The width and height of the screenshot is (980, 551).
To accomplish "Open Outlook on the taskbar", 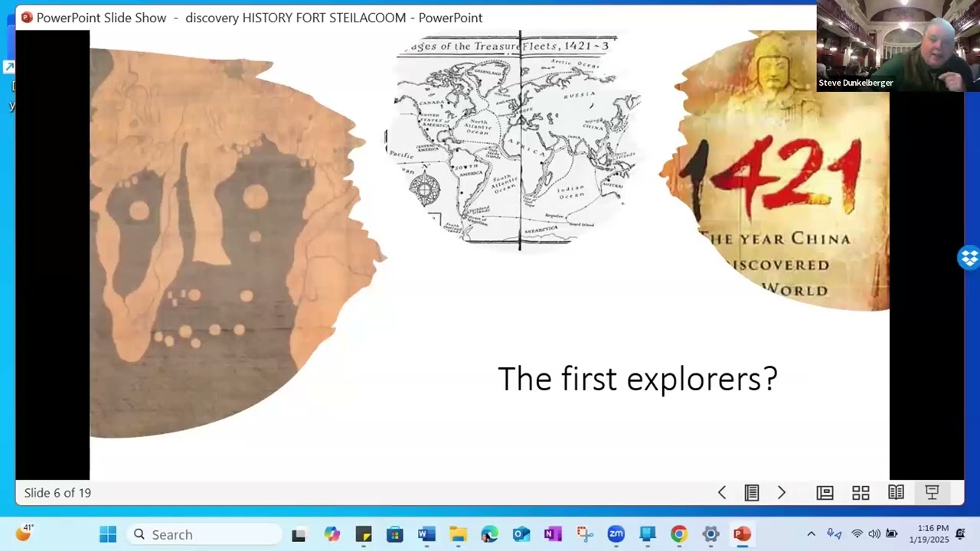I will click(521, 534).
